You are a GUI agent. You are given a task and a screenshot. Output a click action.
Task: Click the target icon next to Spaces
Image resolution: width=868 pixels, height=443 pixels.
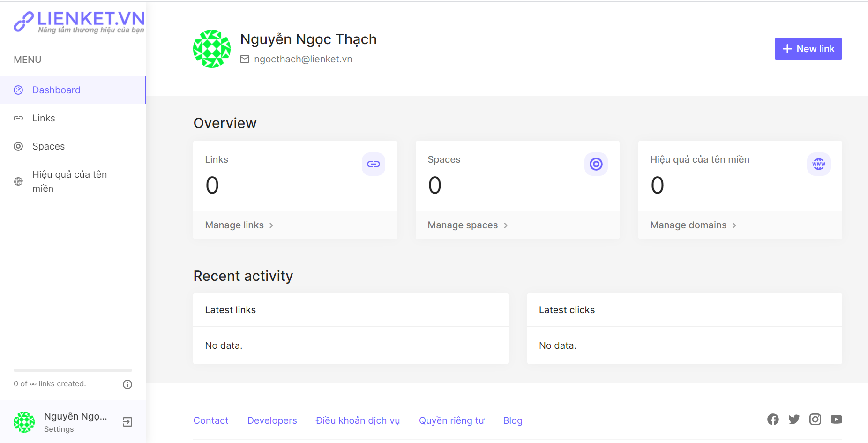pos(18,146)
